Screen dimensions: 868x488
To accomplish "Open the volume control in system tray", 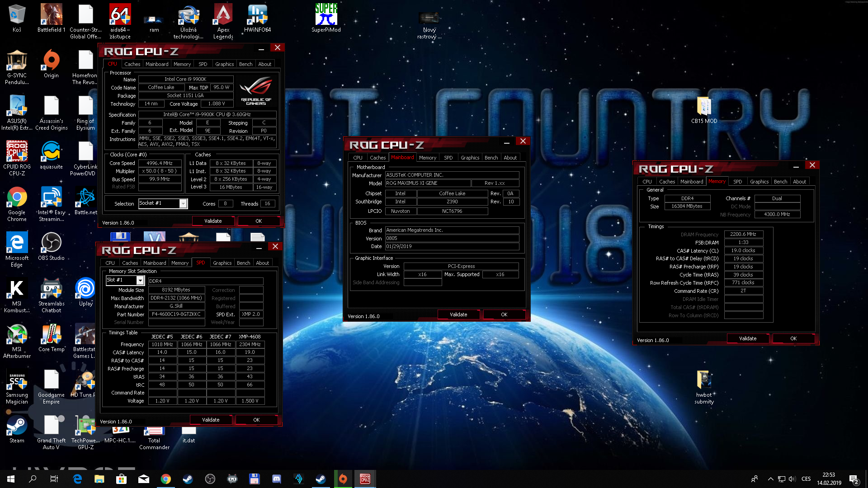I will pyautogui.click(x=792, y=479).
